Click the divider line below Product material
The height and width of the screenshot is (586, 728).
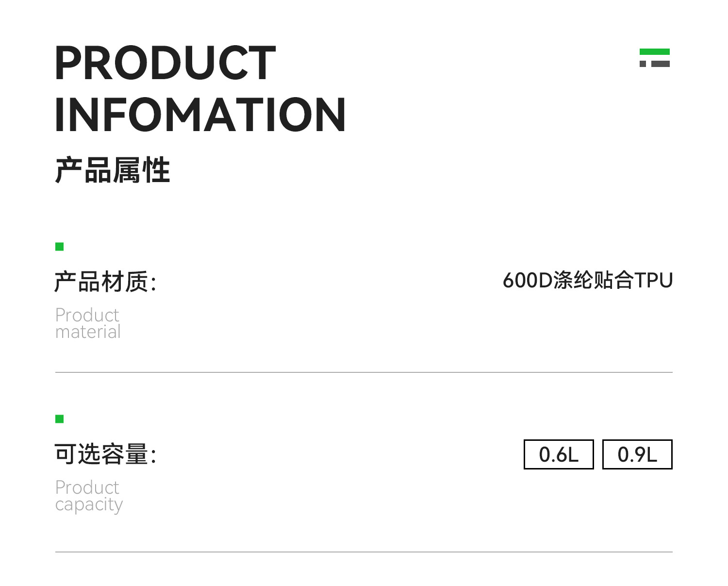[x=364, y=372]
